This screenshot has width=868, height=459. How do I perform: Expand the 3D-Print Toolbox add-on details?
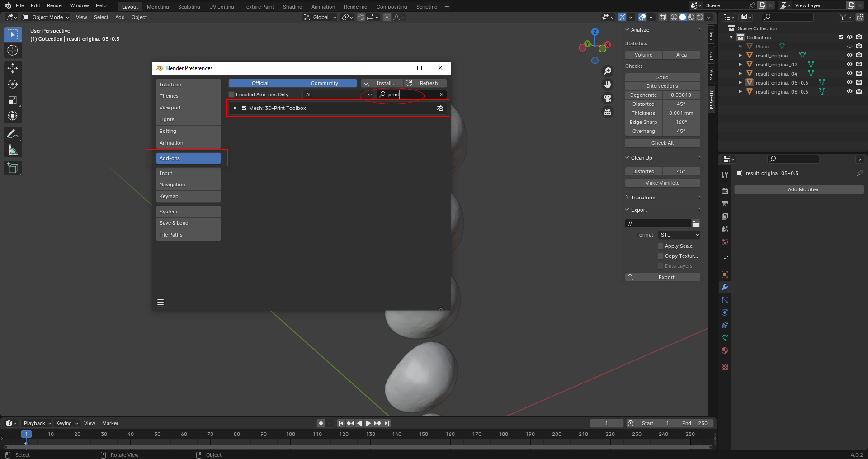pos(235,108)
